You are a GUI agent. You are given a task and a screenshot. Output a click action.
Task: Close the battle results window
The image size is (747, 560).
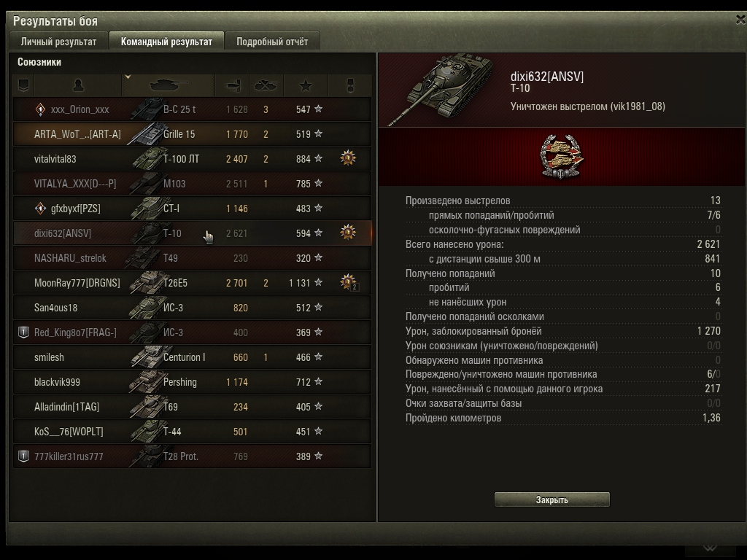click(x=740, y=20)
